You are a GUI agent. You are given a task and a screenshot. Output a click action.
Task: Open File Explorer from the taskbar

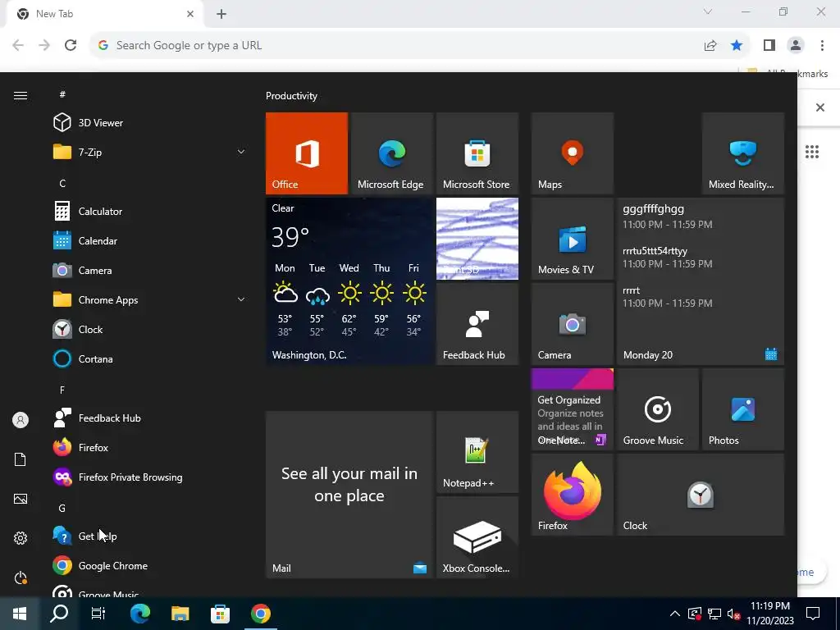coord(180,614)
